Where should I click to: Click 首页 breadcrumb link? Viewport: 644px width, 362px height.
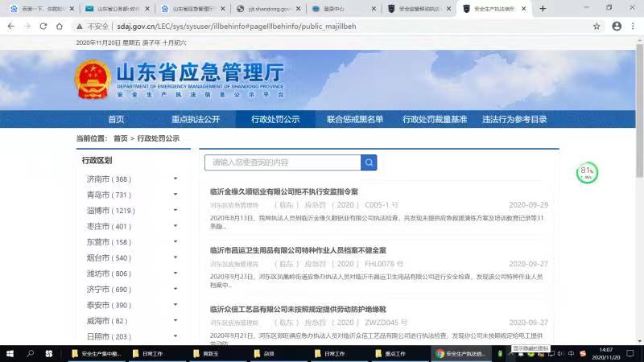[x=120, y=138]
